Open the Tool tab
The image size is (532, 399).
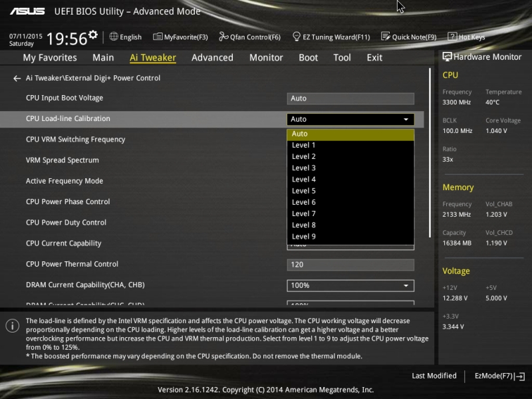342,58
